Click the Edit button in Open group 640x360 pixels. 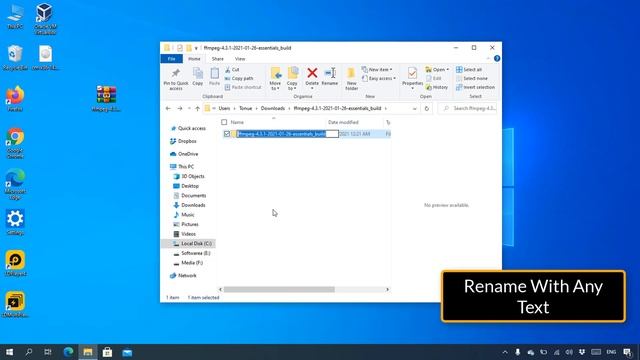pos(434,78)
